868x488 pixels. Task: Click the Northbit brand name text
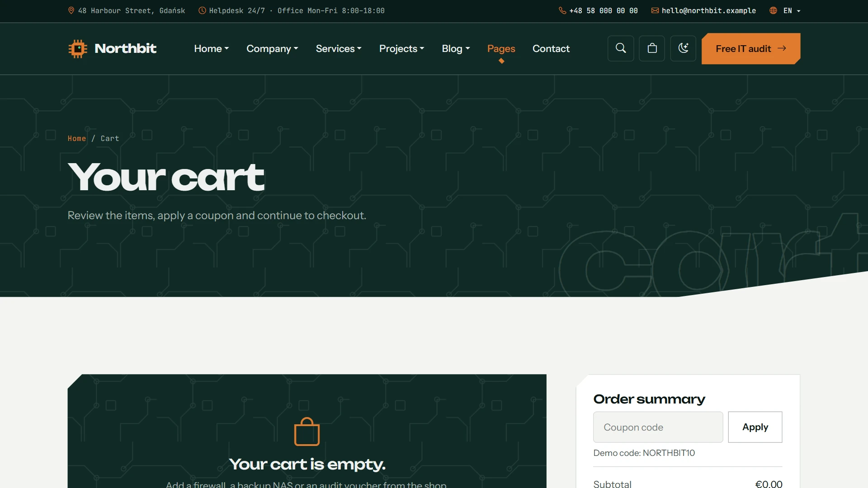tap(125, 48)
